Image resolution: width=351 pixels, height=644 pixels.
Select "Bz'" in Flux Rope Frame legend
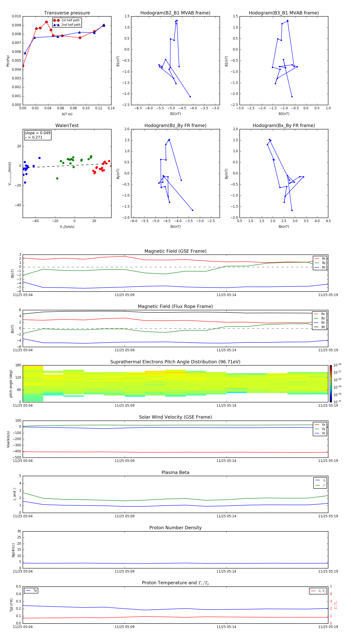[320, 323]
